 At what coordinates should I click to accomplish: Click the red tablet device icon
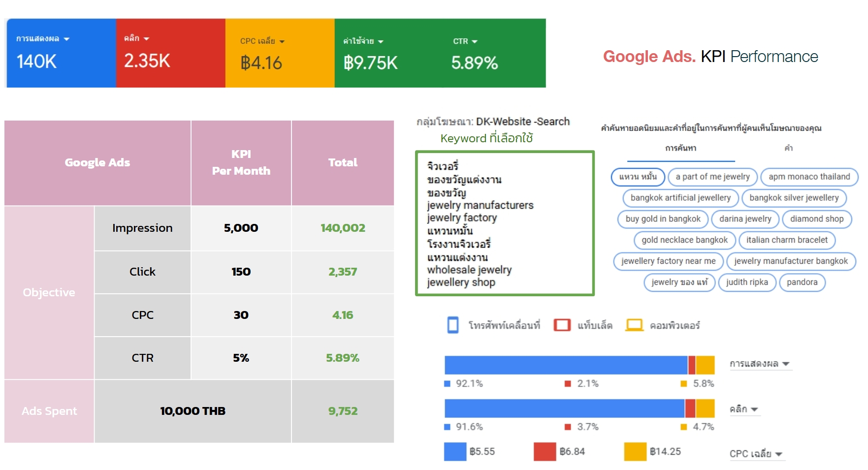pyautogui.click(x=562, y=325)
